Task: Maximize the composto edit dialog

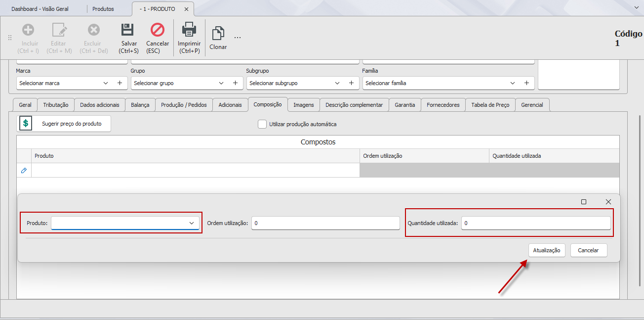Action: point(584,202)
